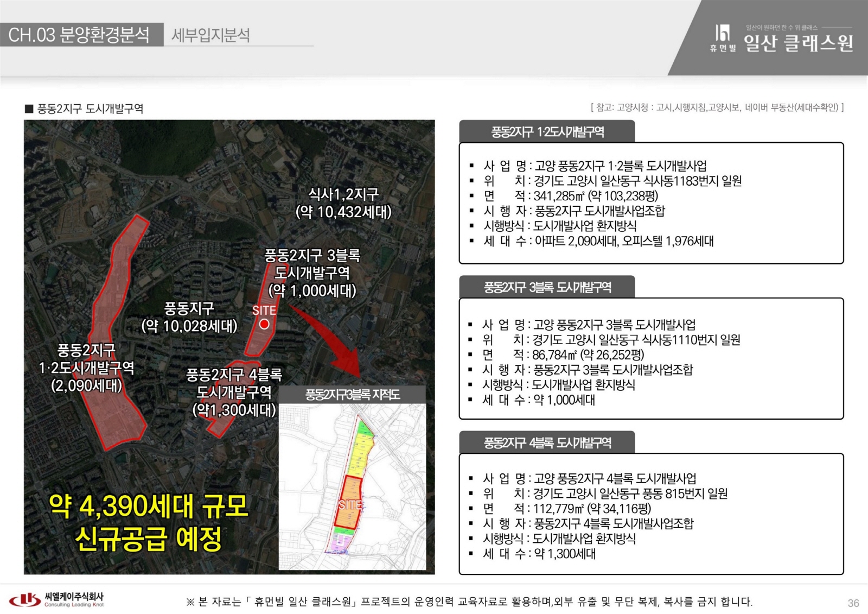Click the 휴먼빌 logo icon
Image resolution: width=868 pixels, height=614 pixels.
(x=722, y=34)
